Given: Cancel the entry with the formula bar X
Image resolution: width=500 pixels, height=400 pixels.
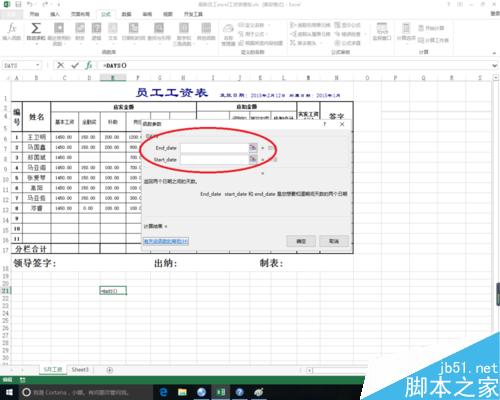Looking at the screenshot, I should click(60, 65).
